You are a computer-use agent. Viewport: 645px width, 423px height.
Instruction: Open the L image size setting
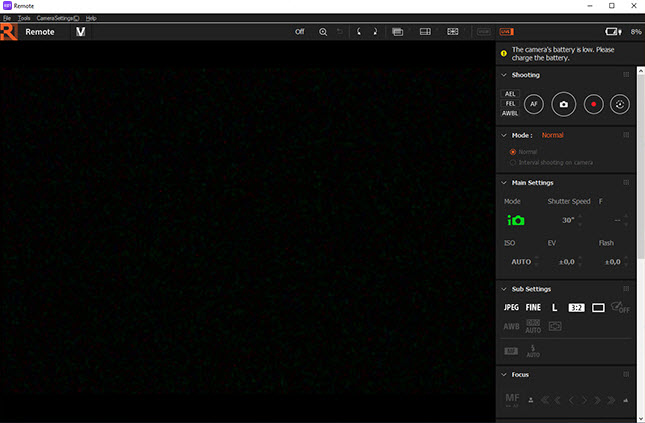pyautogui.click(x=554, y=307)
